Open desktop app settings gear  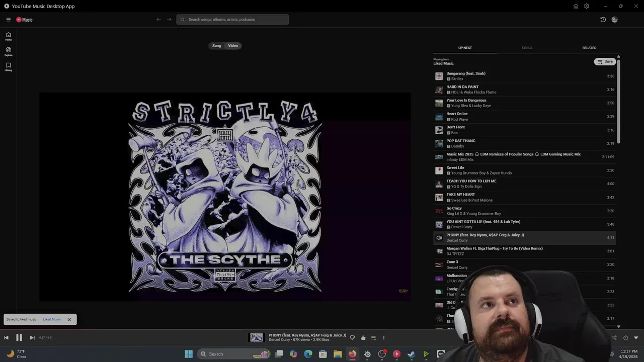pyautogui.click(x=587, y=6)
